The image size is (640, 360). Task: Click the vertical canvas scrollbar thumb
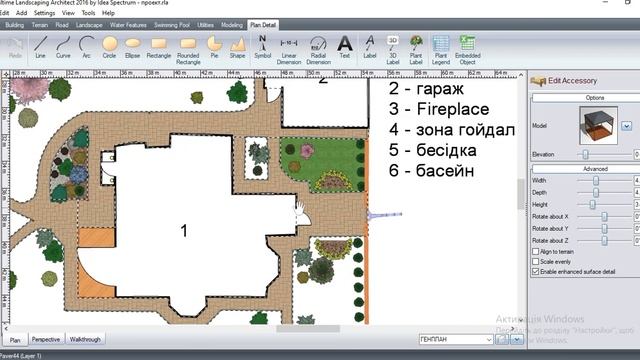coord(521,194)
